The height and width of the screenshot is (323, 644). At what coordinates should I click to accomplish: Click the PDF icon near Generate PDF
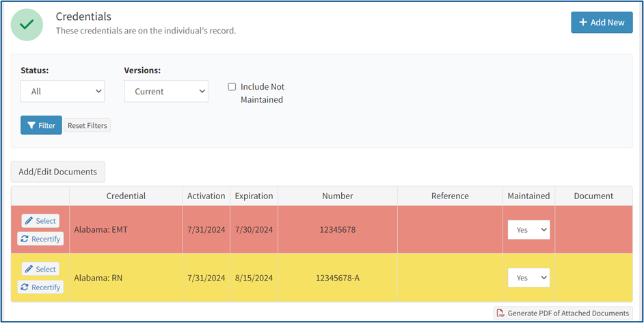[500, 313]
